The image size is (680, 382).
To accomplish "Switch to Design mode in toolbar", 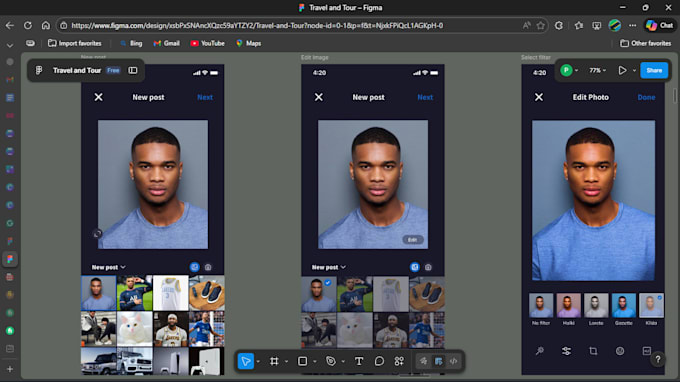I will 438,361.
